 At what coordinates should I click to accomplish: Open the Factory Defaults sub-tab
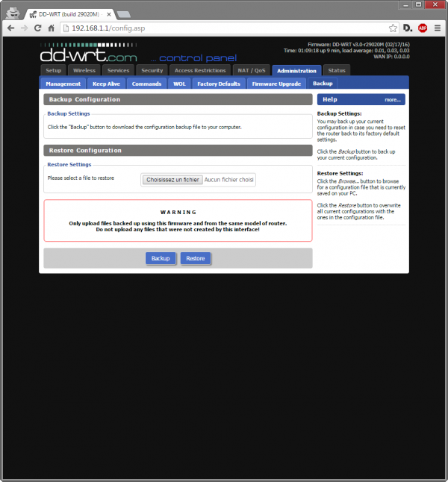pos(219,84)
